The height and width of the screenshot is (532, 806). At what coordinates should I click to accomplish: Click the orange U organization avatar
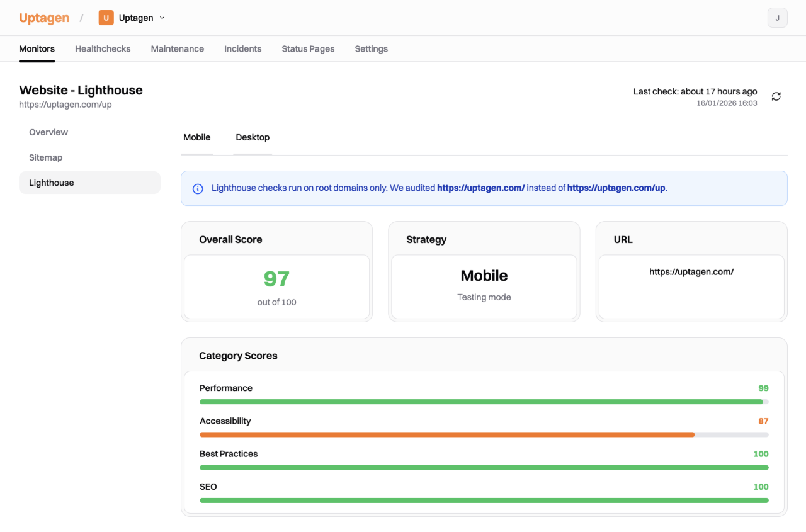(106, 18)
